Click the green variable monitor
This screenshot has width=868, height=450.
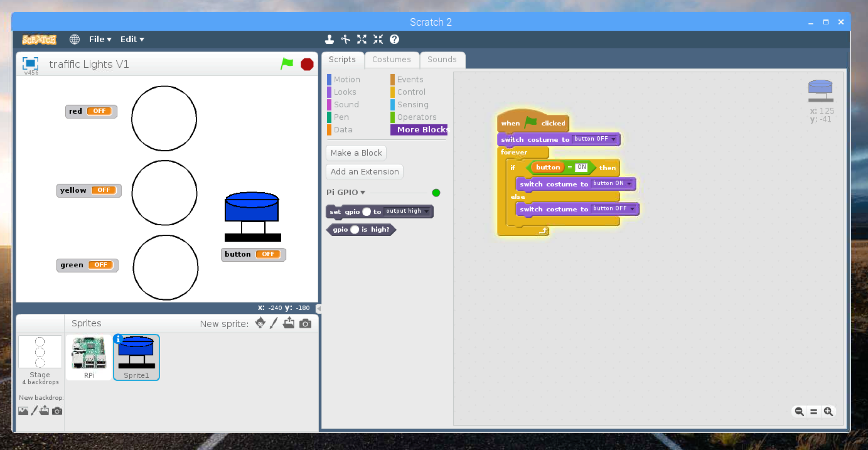click(x=87, y=265)
